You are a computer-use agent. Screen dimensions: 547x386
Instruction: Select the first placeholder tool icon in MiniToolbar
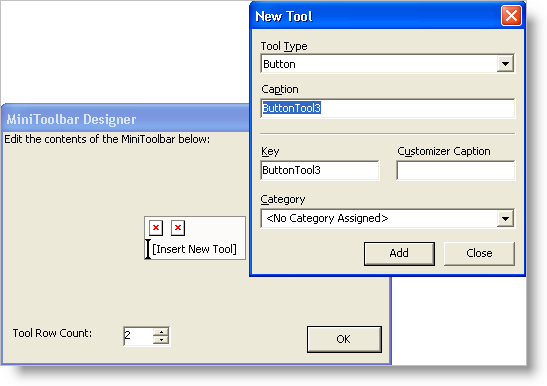click(x=156, y=228)
